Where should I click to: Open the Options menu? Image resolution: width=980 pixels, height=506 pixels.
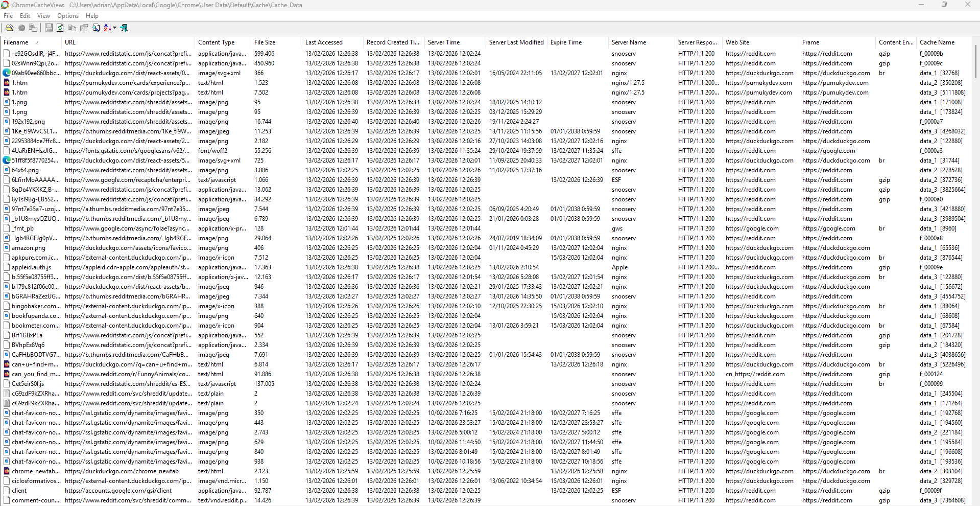click(x=68, y=16)
